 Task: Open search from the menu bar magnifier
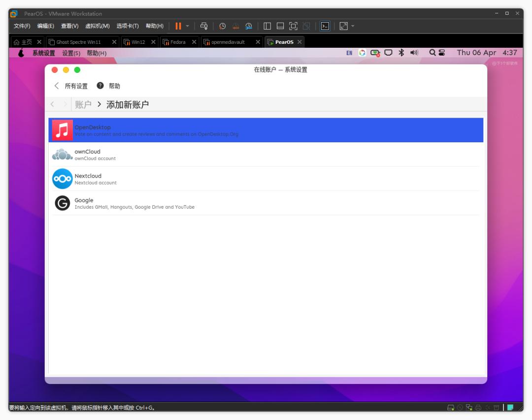click(x=432, y=53)
